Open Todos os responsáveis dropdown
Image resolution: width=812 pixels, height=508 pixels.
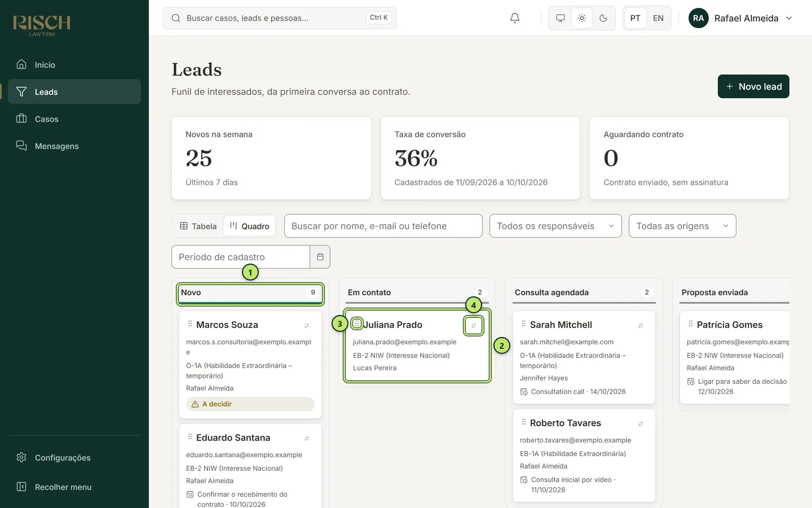tap(555, 226)
